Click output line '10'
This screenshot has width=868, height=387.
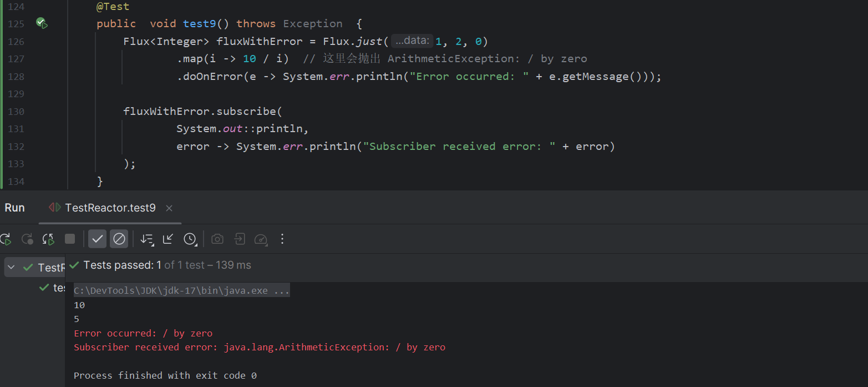[79, 305]
